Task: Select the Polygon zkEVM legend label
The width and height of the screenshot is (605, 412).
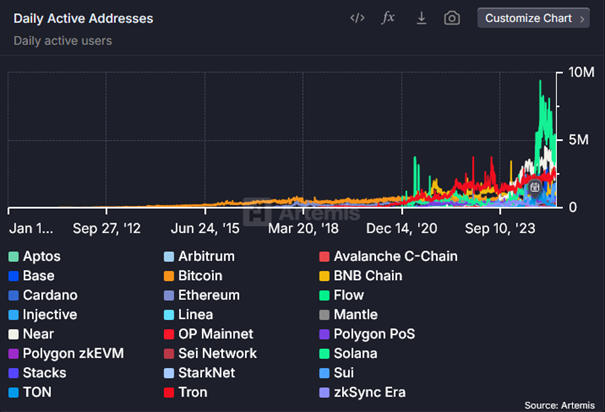Action: pos(73,353)
